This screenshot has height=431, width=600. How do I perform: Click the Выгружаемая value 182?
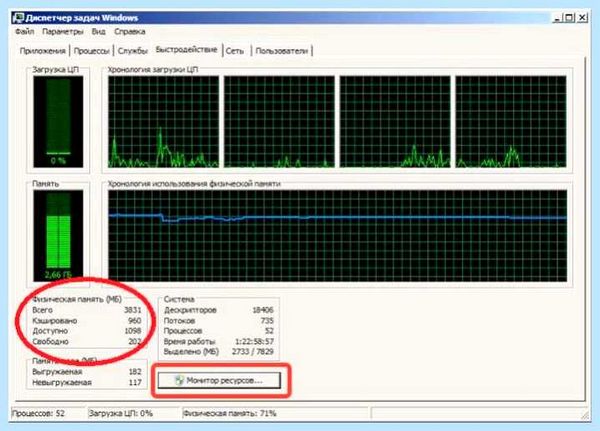(135, 372)
